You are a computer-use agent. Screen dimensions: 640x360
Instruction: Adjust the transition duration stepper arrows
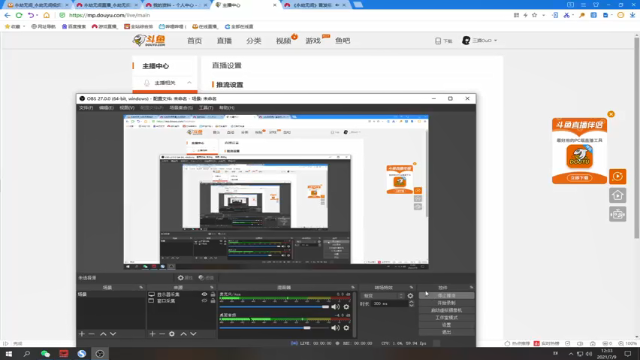tap(411, 304)
